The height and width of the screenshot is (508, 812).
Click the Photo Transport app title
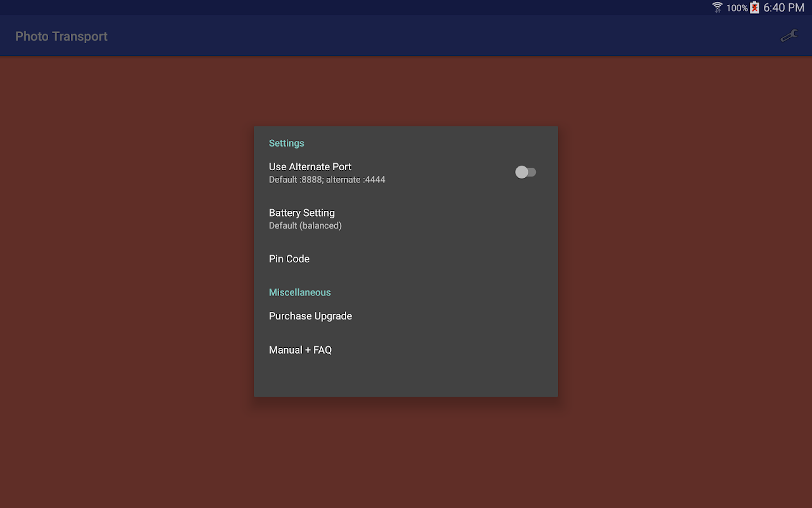[62, 36]
